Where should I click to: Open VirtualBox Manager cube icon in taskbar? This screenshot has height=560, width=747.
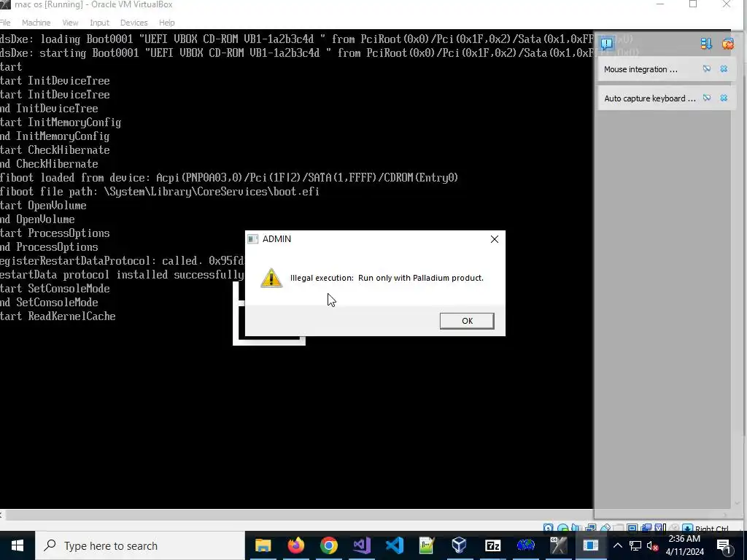pos(460,545)
